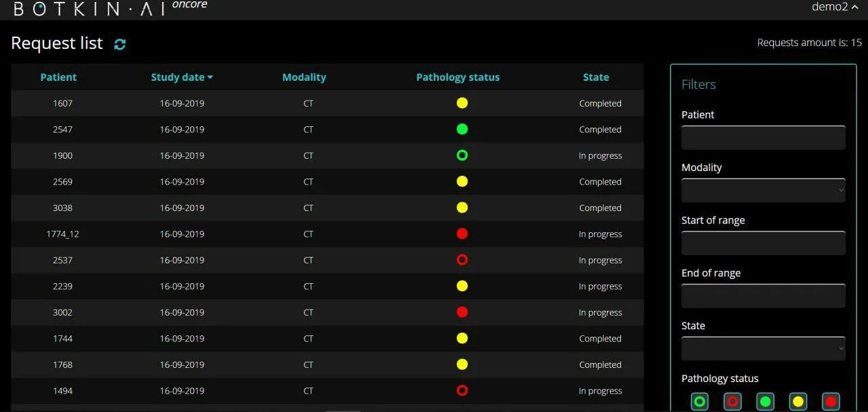Viewport: 868px width, 412px height.
Task: Open the State filter dropdown
Action: pyautogui.click(x=763, y=348)
